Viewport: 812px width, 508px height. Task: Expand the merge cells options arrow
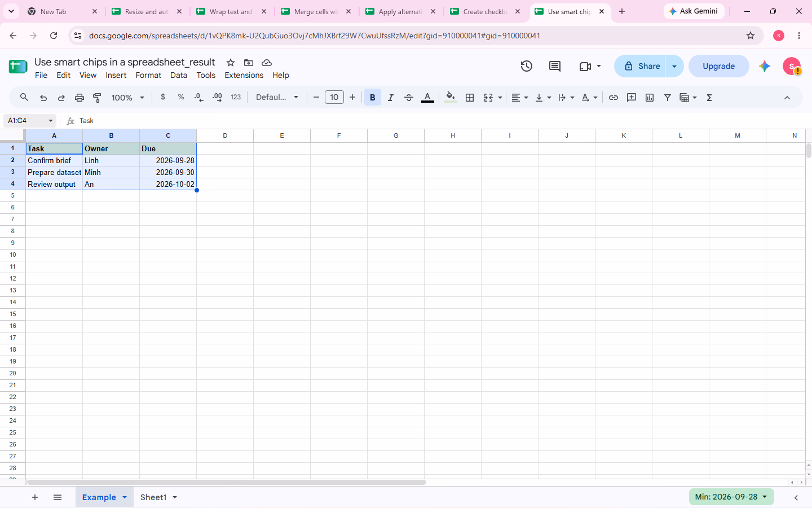point(500,98)
